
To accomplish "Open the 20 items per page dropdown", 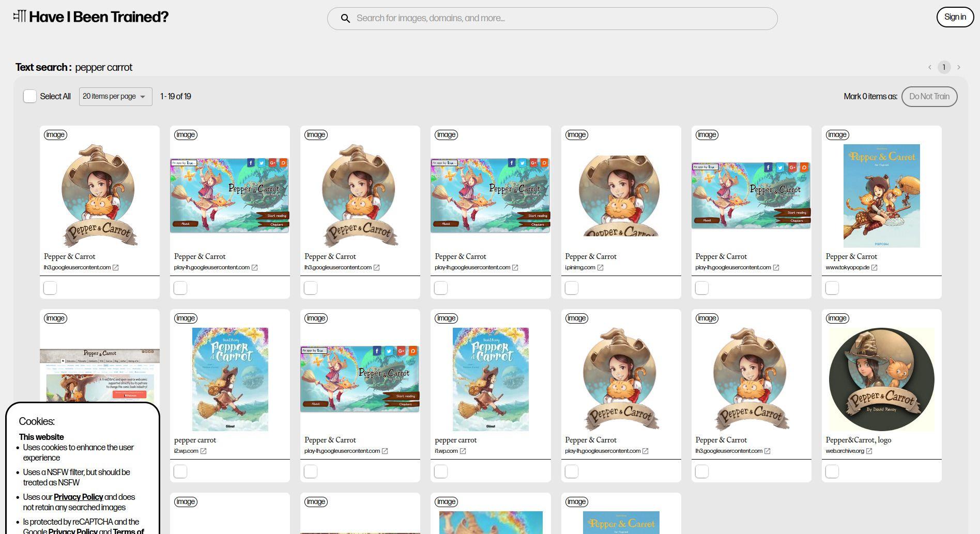I will (115, 96).
